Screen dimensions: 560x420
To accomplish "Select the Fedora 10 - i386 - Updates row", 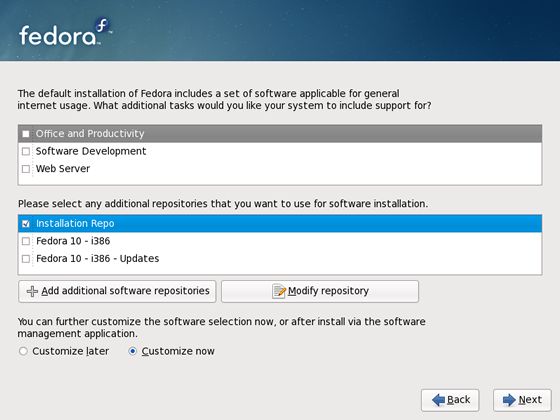I will (280, 259).
